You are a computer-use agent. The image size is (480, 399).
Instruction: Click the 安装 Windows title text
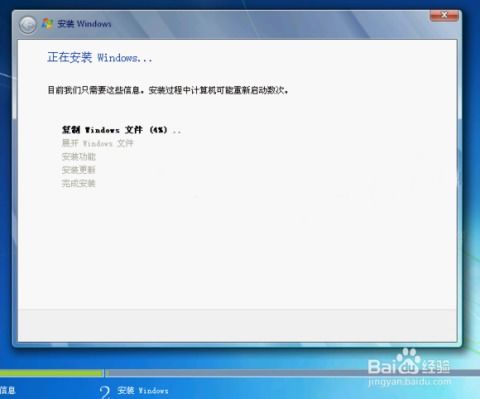(x=84, y=24)
